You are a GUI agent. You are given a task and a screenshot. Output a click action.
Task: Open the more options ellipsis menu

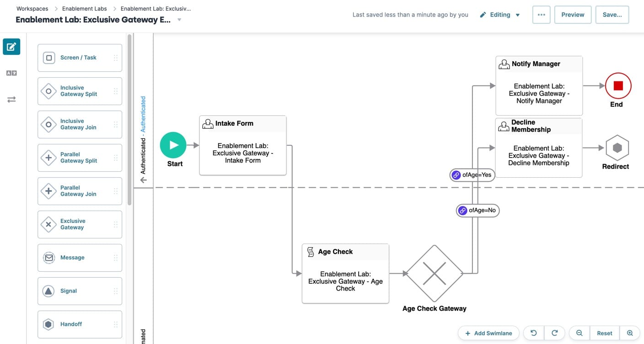[x=542, y=15]
